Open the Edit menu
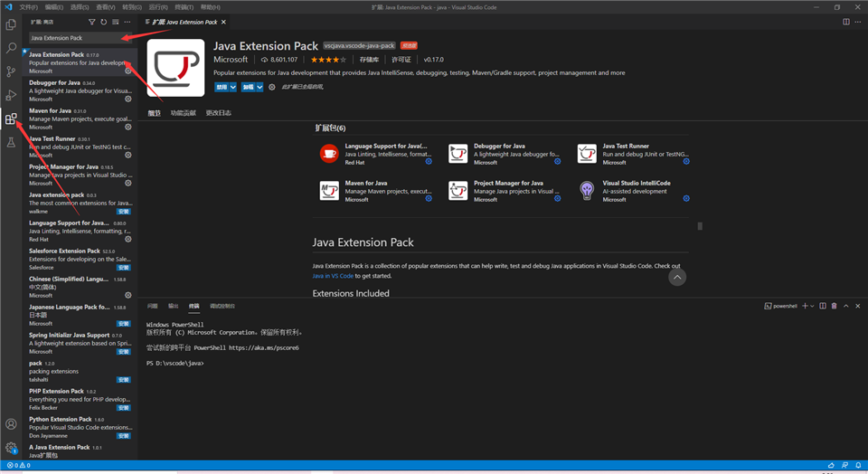 coord(53,7)
